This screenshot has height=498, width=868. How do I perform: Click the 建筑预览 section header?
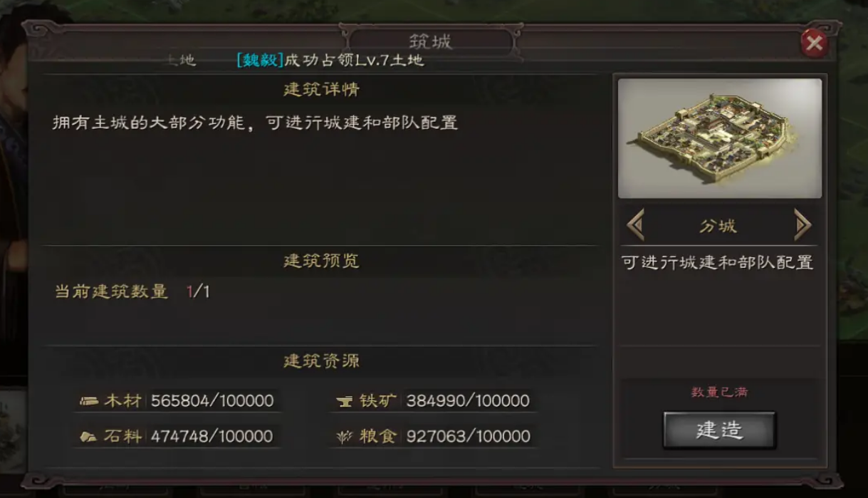321,261
